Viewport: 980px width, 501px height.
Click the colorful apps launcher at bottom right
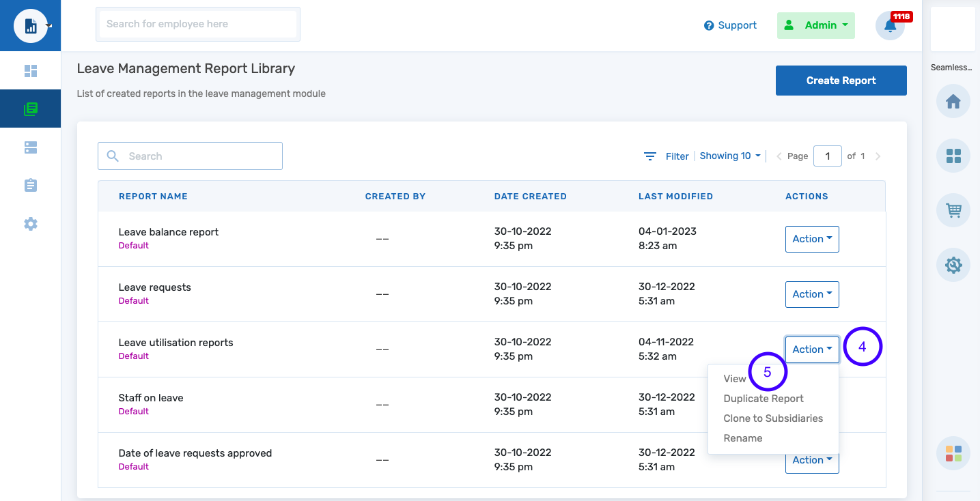[953, 453]
